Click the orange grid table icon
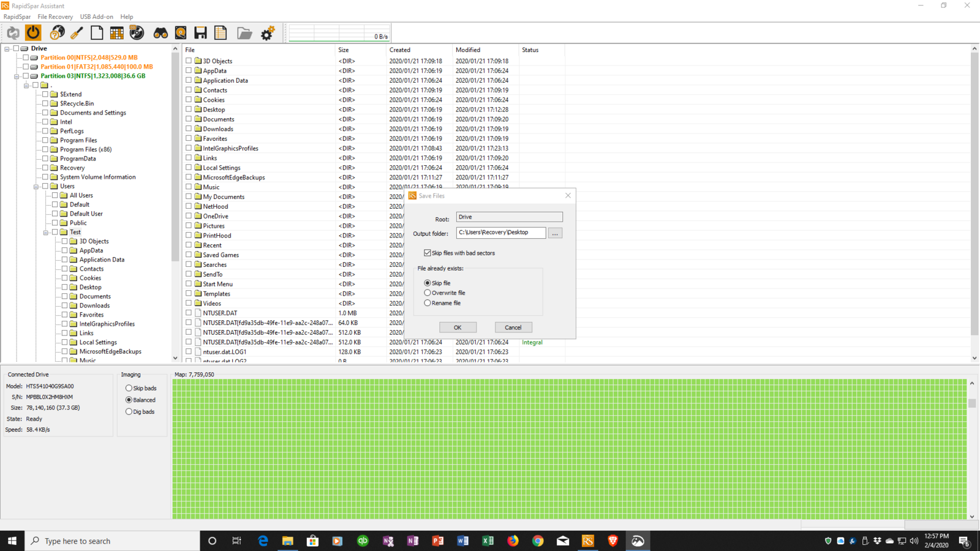 116,33
